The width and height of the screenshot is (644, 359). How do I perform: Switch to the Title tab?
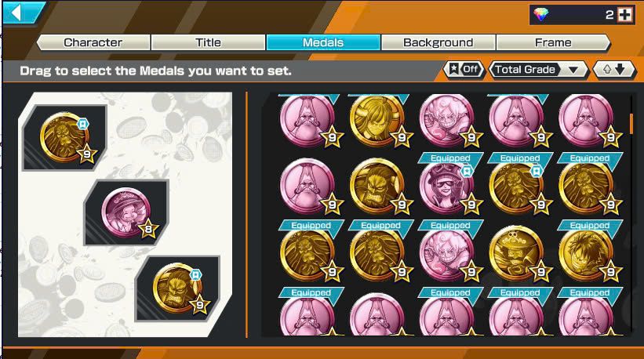click(208, 42)
